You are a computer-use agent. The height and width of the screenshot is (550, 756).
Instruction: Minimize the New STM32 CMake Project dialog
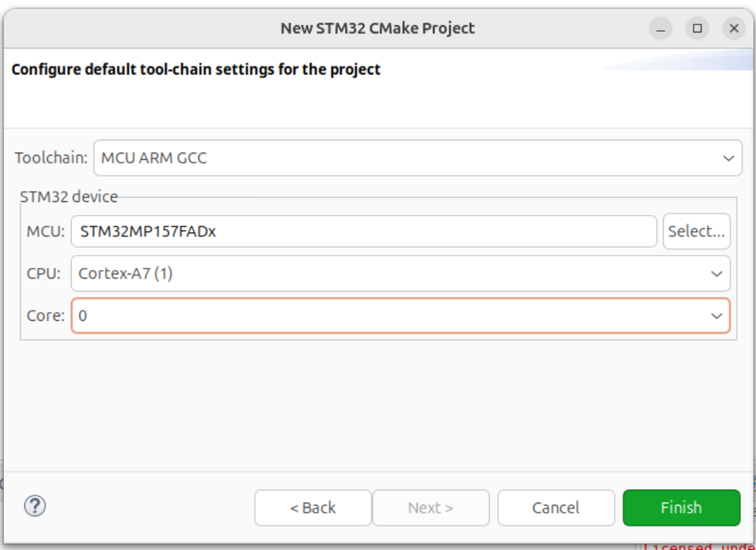pos(661,29)
